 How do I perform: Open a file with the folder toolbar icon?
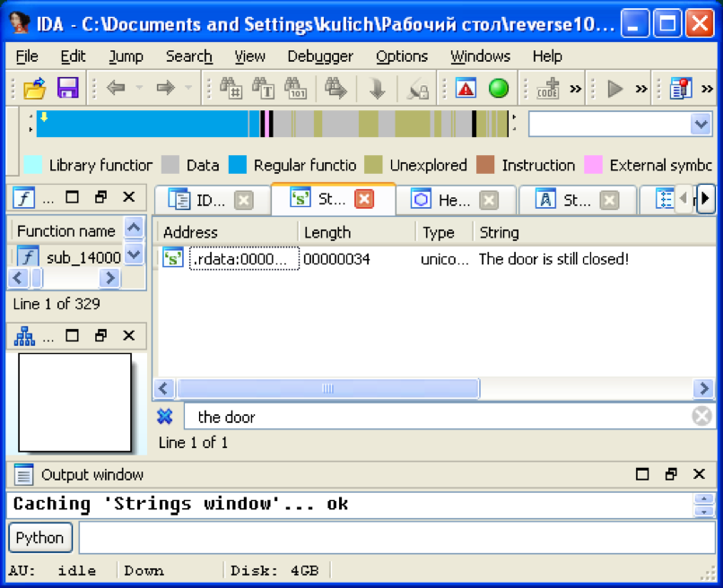[x=35, y=88]
